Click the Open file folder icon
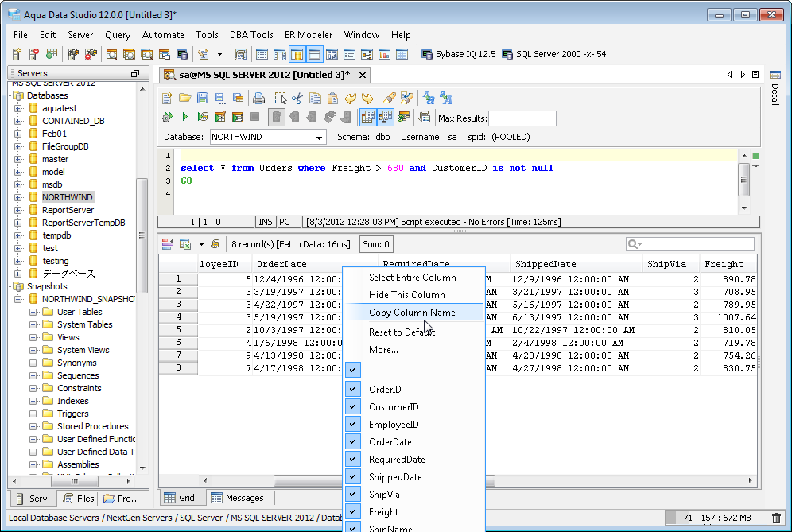 184,98
